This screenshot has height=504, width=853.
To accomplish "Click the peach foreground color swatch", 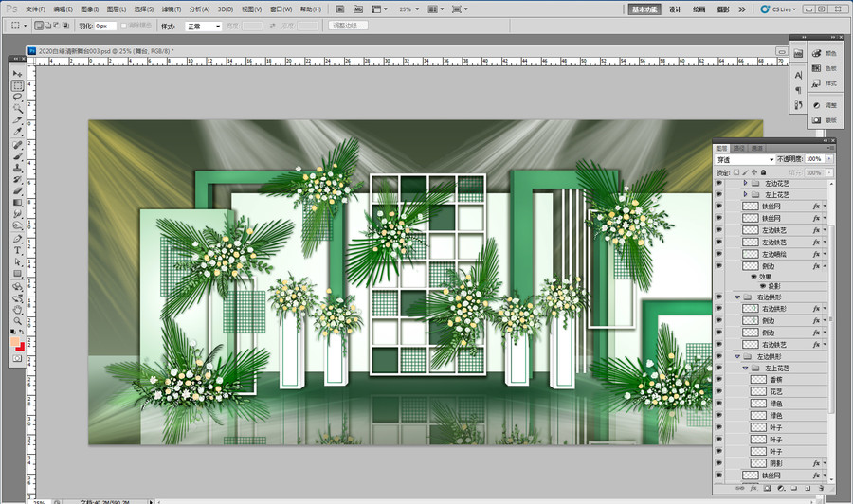I will pyautogui.click(x=14, y=341).
